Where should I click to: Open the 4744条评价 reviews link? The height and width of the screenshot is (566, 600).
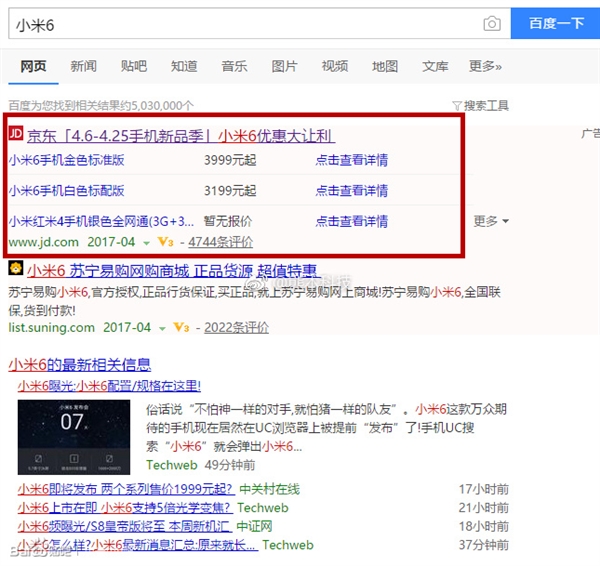(x=220, y=242)
